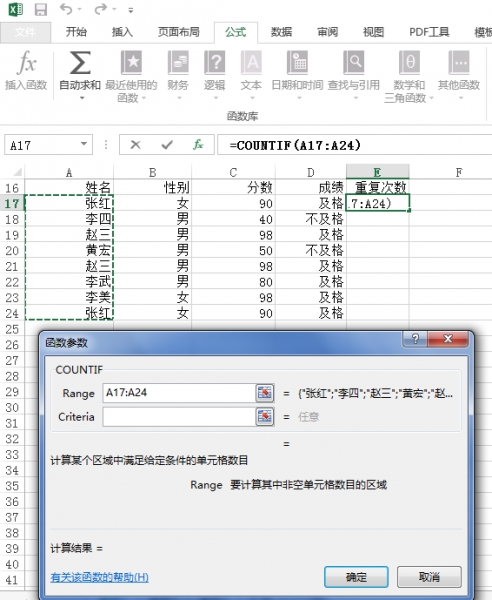Open 日期和时间 functions menu
Image resolution: width=492 pixels, height=600 pixels.
(297, 75)
